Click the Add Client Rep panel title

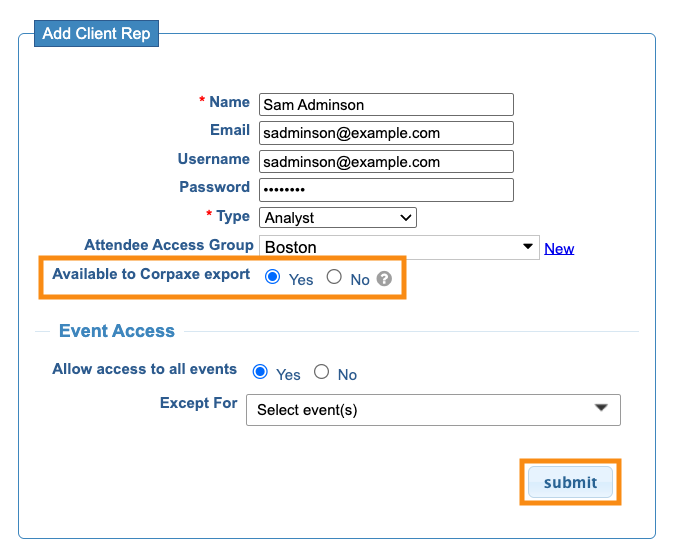pos(96,34)
